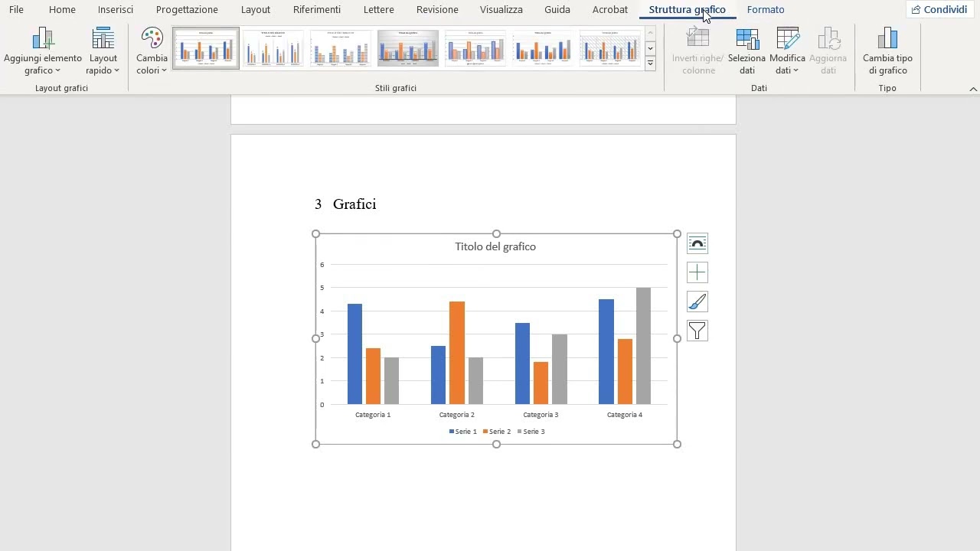The width and height of the screenshot is (980, 551).
Task: Collapse the ribbon with chevron
Action: click(973, 89)
